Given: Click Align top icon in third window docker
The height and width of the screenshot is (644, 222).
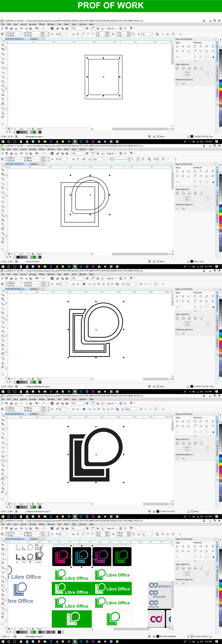Looking at the screenshot, I should (177, 301).
